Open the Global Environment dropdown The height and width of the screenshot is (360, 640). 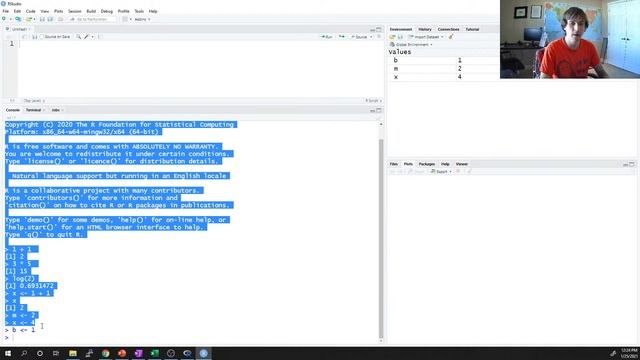tap(411, 44)
